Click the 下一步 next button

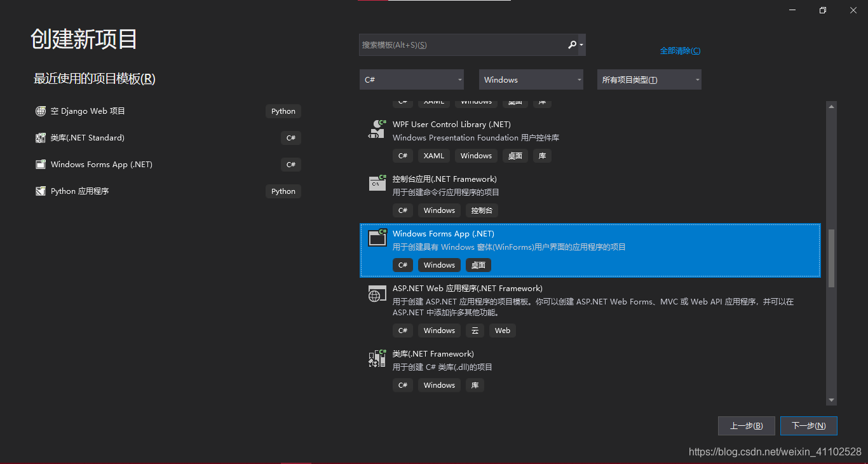[808, 426]
